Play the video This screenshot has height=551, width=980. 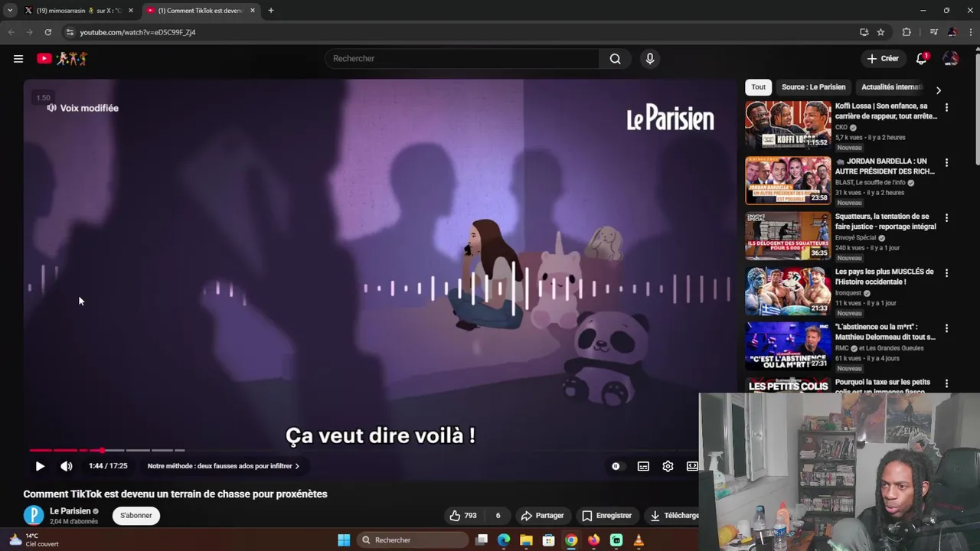click(x=40, y=466)
